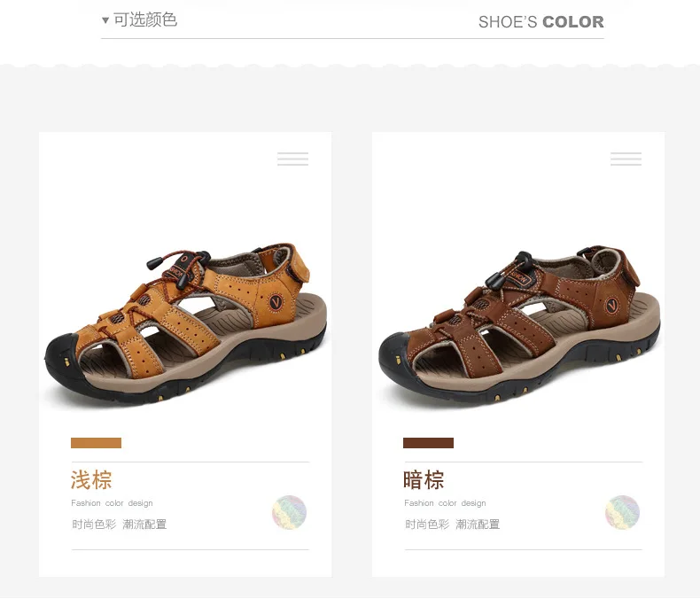
Task: Click 时尚色彩 潮流配置 text under 暗棕
Action: [x=452, y=524]
